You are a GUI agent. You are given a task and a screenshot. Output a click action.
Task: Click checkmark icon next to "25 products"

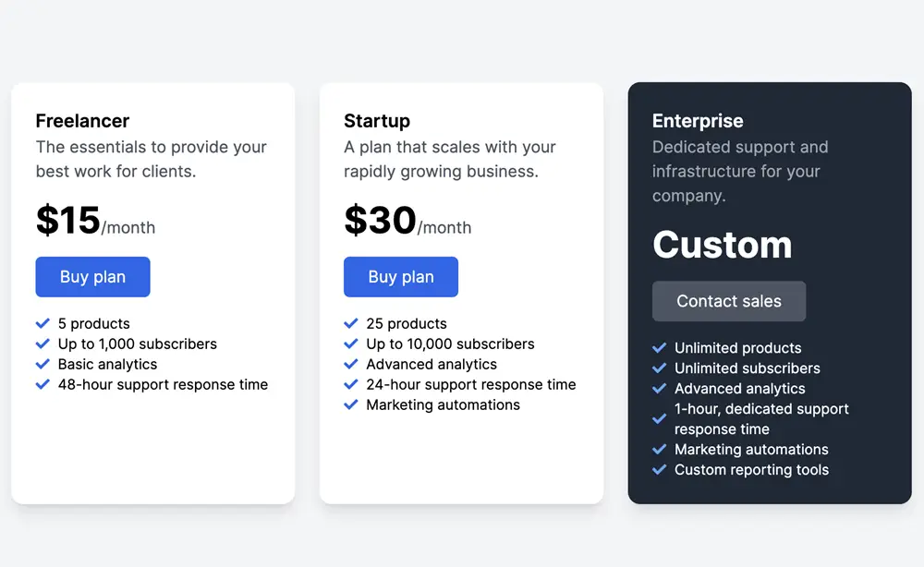point(351,323)
